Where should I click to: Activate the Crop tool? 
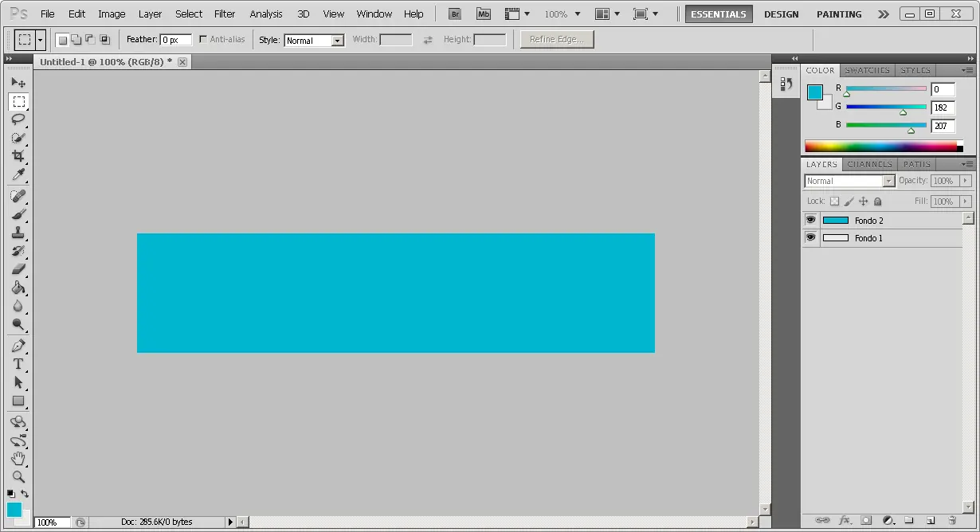(x=19, y=156)
